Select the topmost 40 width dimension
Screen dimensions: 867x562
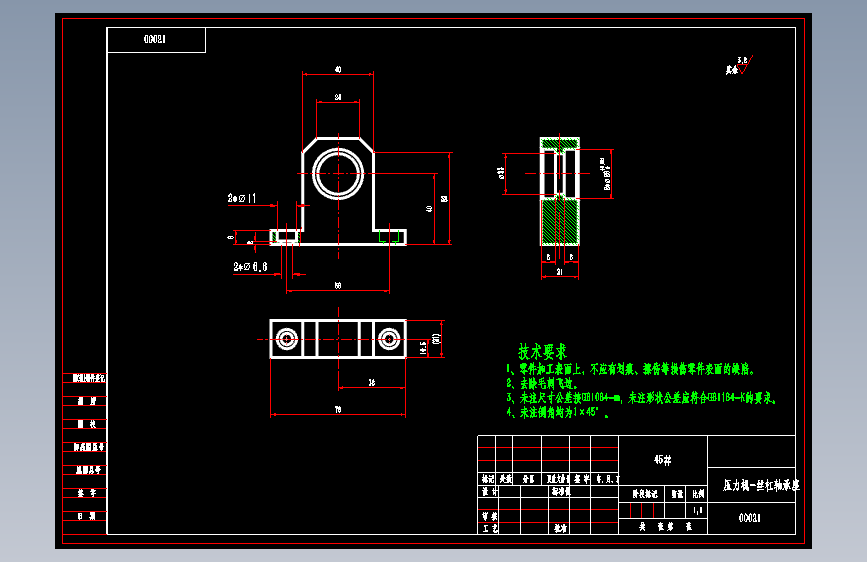click(338, 70)
